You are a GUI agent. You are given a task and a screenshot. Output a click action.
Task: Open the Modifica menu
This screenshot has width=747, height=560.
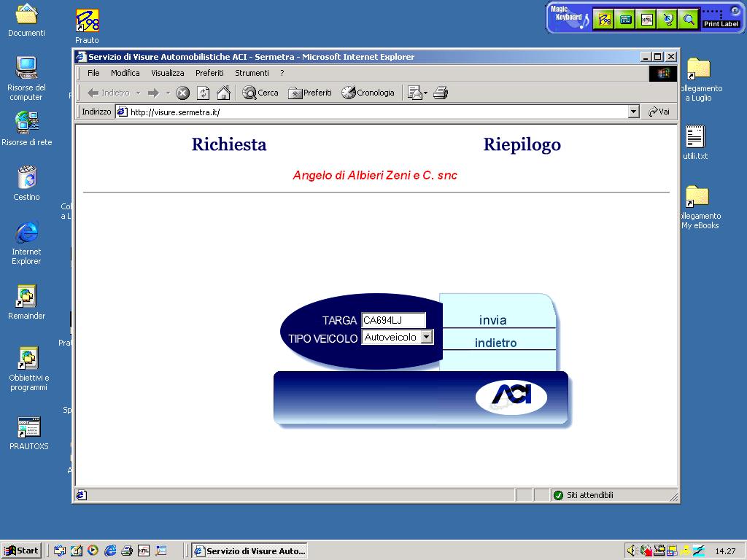[x=125, y=73]
